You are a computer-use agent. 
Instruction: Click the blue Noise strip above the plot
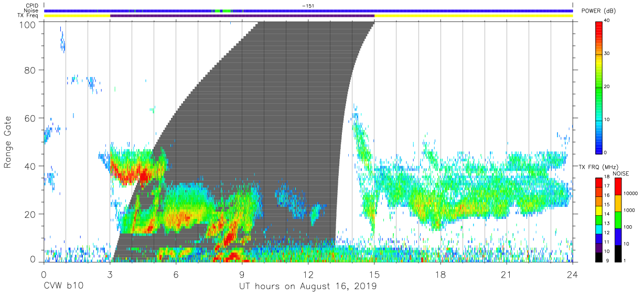point(308,10)
